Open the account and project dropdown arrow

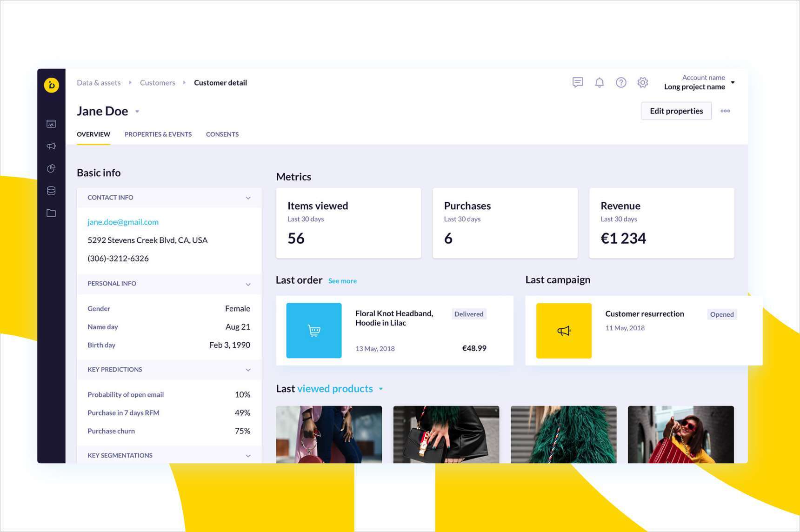(x=733, y=82)
